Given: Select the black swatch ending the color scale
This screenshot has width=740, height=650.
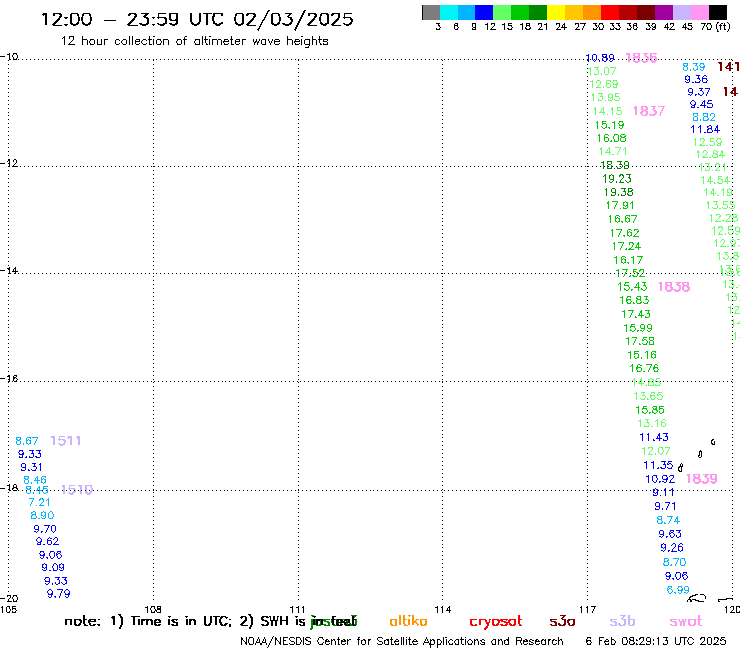Looking at the screenshot, I should tap(717, 12).
